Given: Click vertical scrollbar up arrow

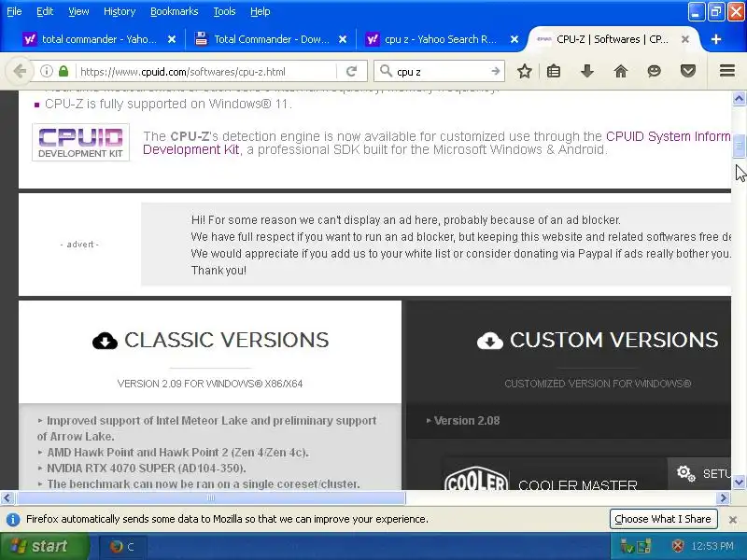Looking at the screenshot, I should tap(739, 99).
